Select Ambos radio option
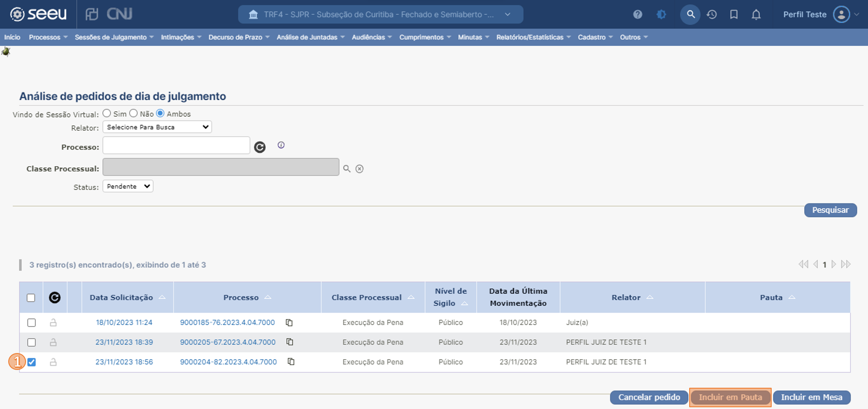Screen dimensions: 868x409 (160, 113)
